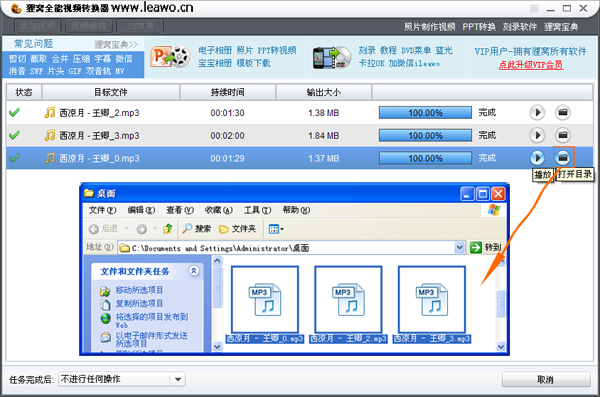Screen dimensions: 600x397
Task: Click the 视频编辑 toolbar button
Action: point(89,26)
